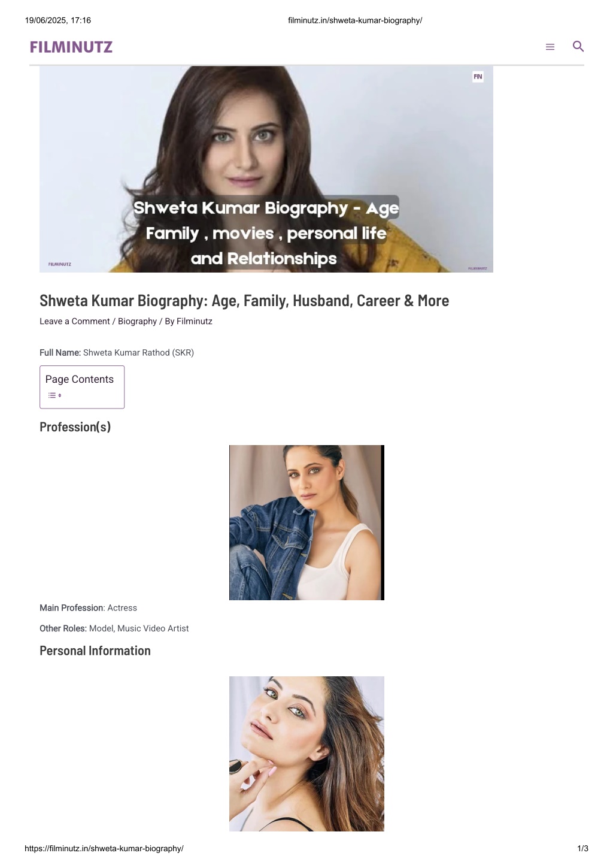Screen dimensions: 613x868
Task: Visit the Filminutz author link
Action: pos(195,321)
